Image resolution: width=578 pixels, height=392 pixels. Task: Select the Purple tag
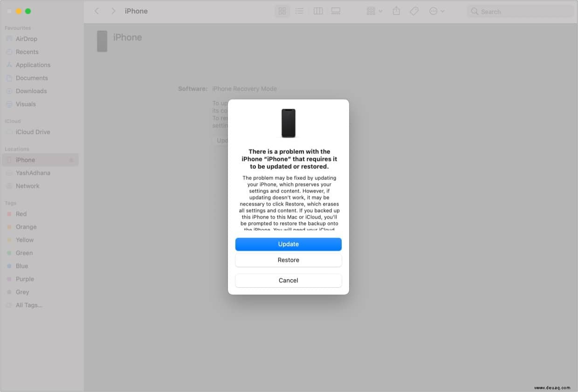click(39, 279)
